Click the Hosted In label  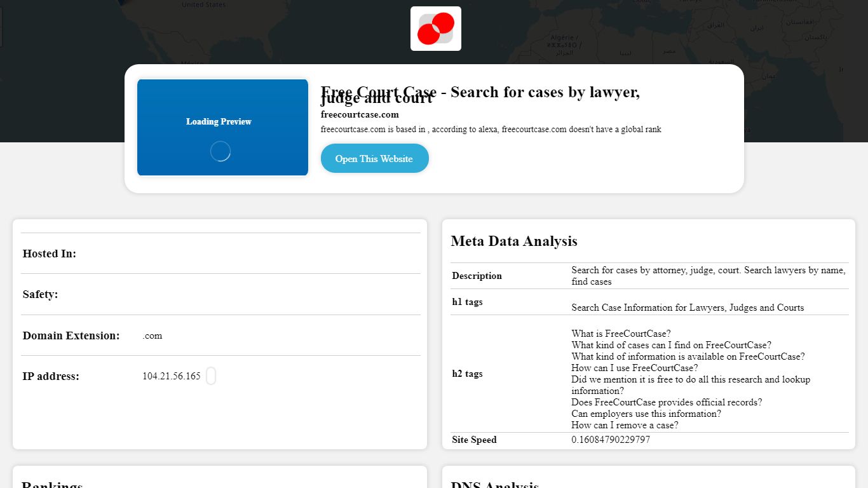click(x=50, y=254)
